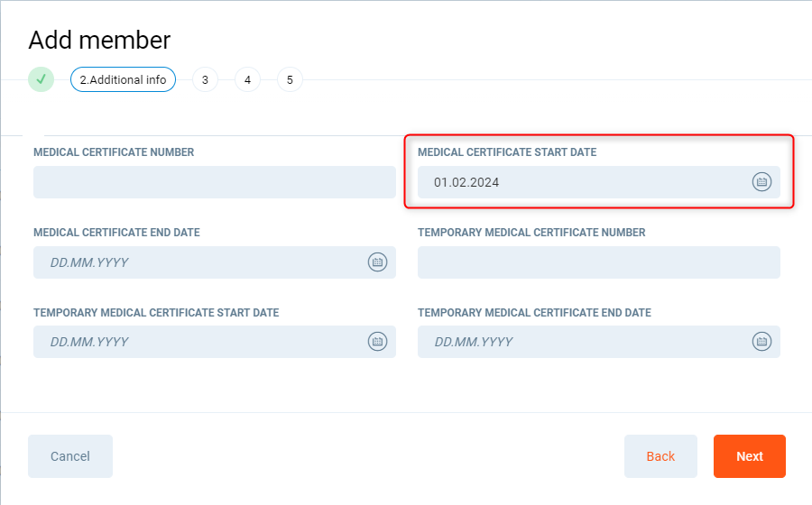Click the 'Medical Certificate Start Date' label text
812x505 pixels.
click(507, 152)
